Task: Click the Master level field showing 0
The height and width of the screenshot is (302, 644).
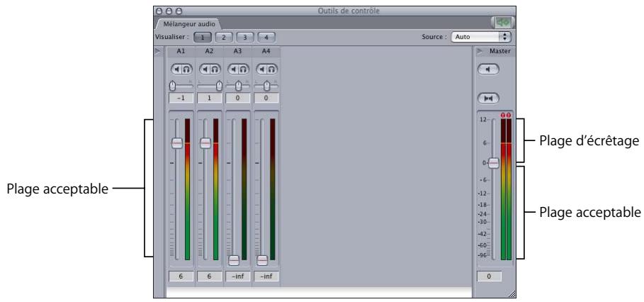Action: click(x=489, y=276)
